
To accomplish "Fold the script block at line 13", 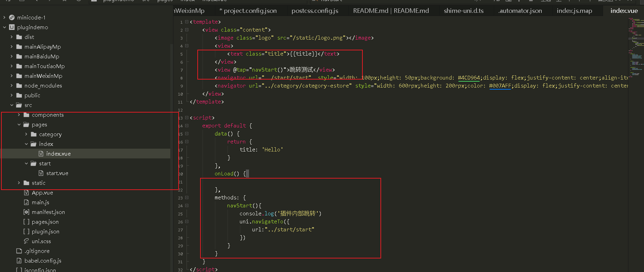I will [187, 117].
